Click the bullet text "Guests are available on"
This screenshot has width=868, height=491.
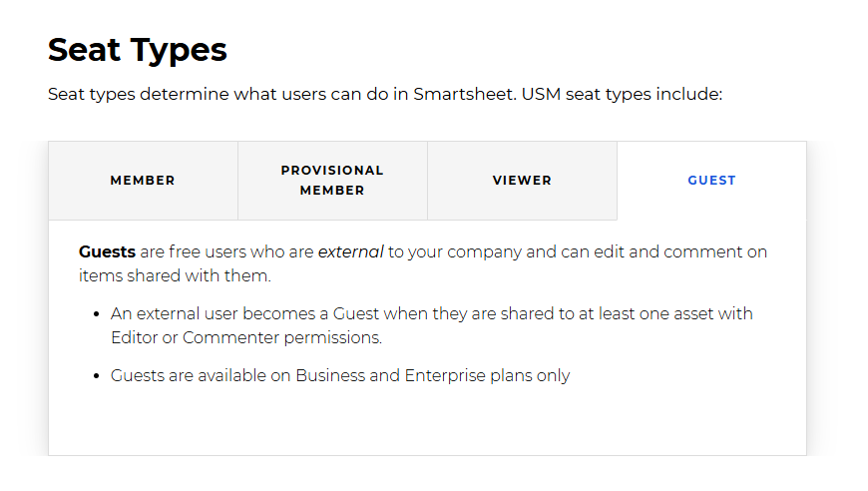(x=339, y=376)
